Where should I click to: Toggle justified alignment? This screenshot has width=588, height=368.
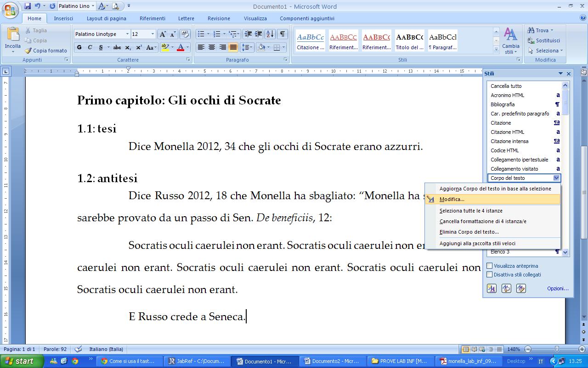point(233,47)
